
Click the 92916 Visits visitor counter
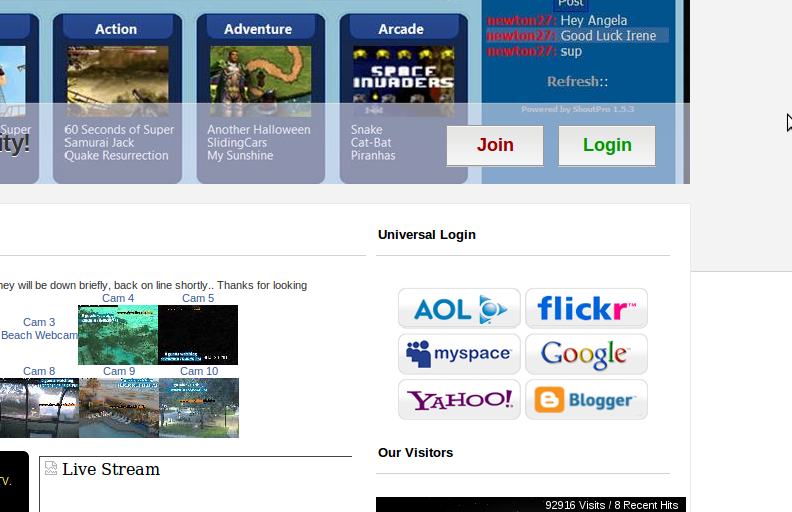click(x=611, y=505)
